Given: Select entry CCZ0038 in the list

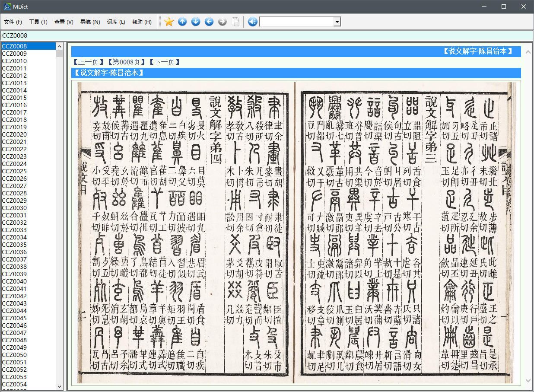Looking at the screenshot, I should 28,267.
